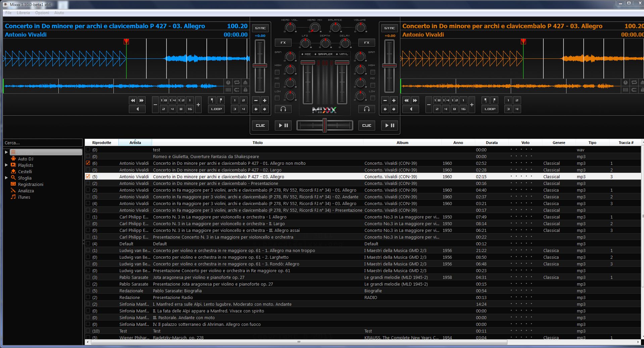Expand the Playlists tree node
644x348 pixels.
(6, 165)
